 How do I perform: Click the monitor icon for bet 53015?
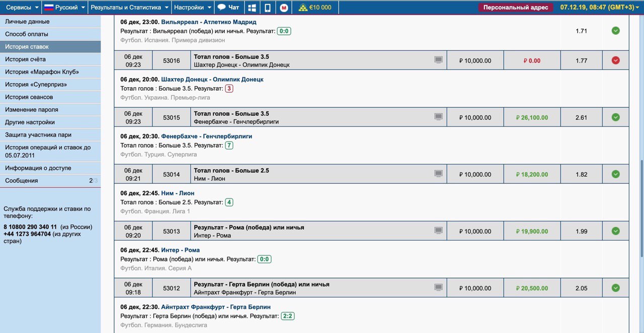click(x=439, y=116)
